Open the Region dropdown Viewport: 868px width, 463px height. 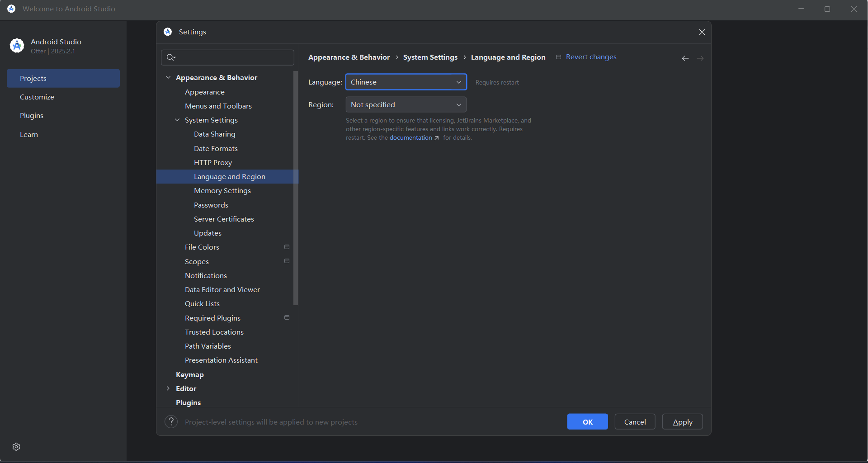[x=406, y=105]
